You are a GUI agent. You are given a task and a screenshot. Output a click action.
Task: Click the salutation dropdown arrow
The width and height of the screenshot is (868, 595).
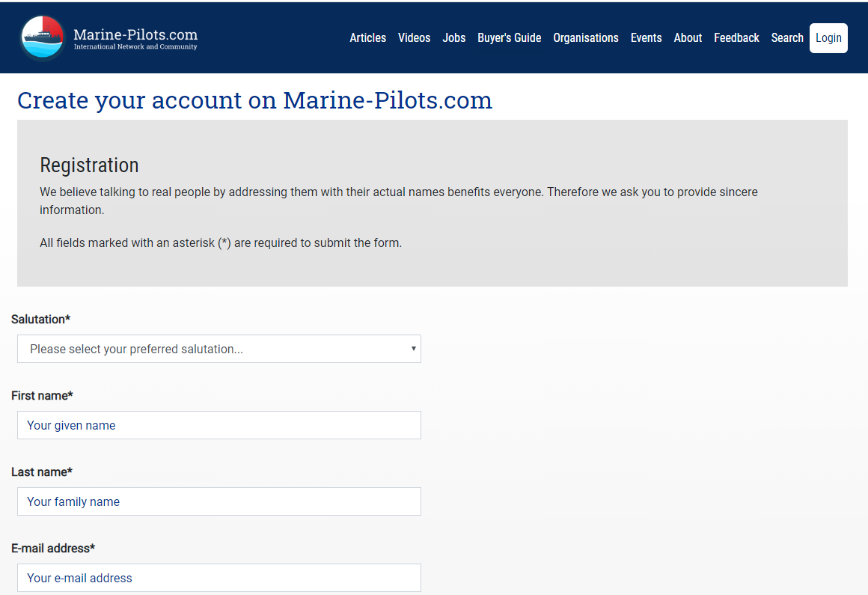click(x=413, y=349)
